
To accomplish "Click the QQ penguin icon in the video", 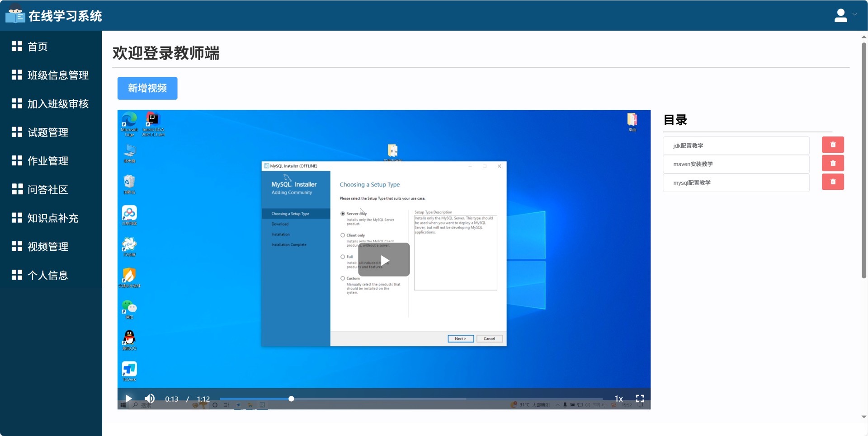I will pyautogui.click(x=129, y=340).
